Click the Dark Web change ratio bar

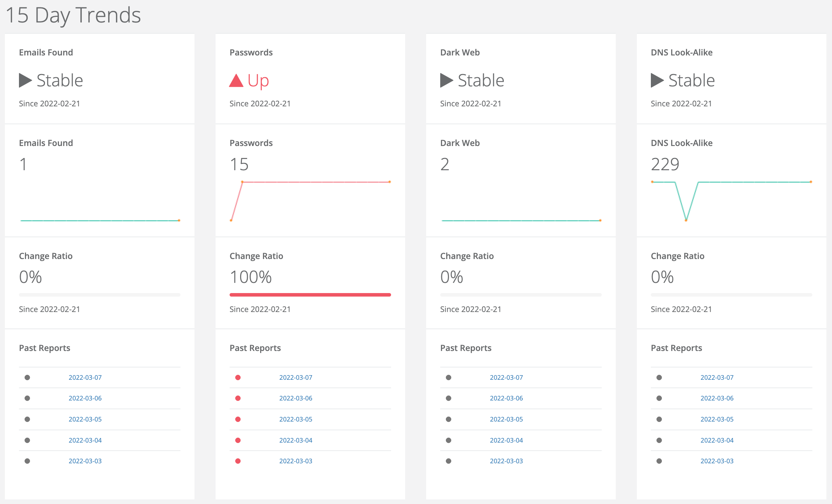click(x=521, y=295)
